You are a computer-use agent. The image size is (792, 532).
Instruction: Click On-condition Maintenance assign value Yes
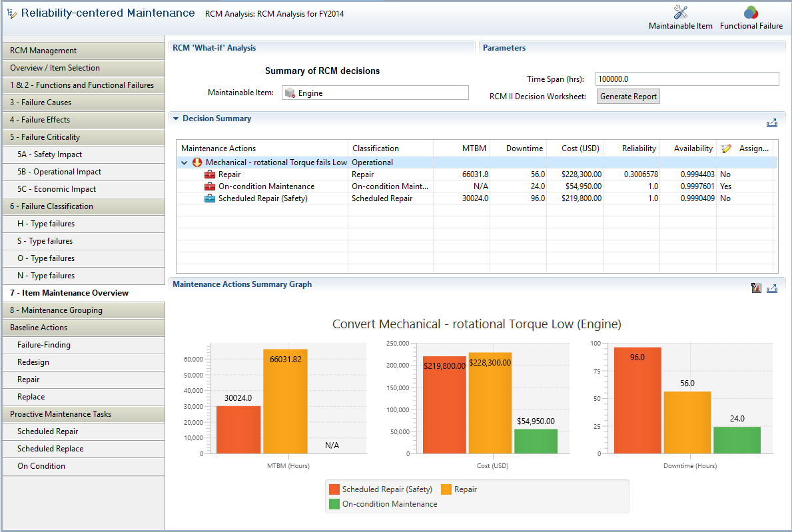click(x=725, y=186)
